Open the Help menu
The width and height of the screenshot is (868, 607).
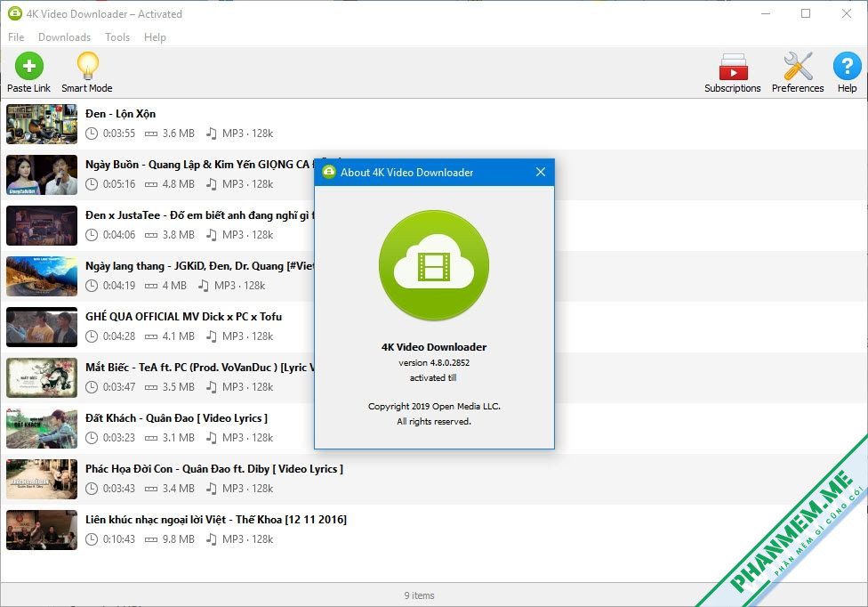[x=155, y=37]
